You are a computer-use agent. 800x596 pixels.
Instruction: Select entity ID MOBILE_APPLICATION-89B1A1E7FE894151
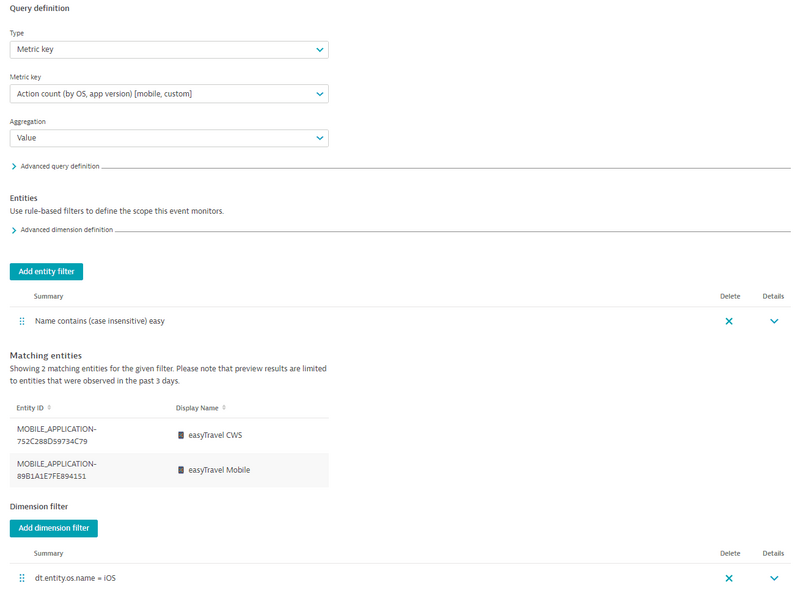coord(59,470)
